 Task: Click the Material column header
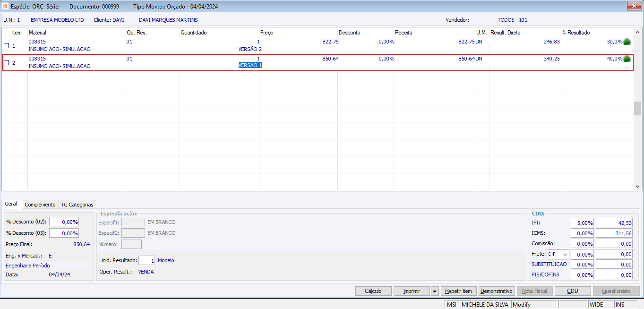[37, 33]
